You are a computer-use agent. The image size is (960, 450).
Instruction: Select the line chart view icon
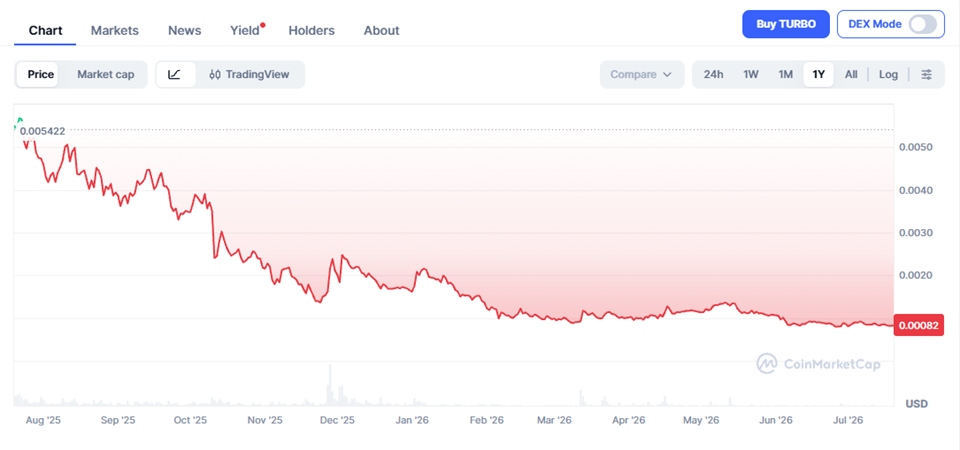click(175, 75)
